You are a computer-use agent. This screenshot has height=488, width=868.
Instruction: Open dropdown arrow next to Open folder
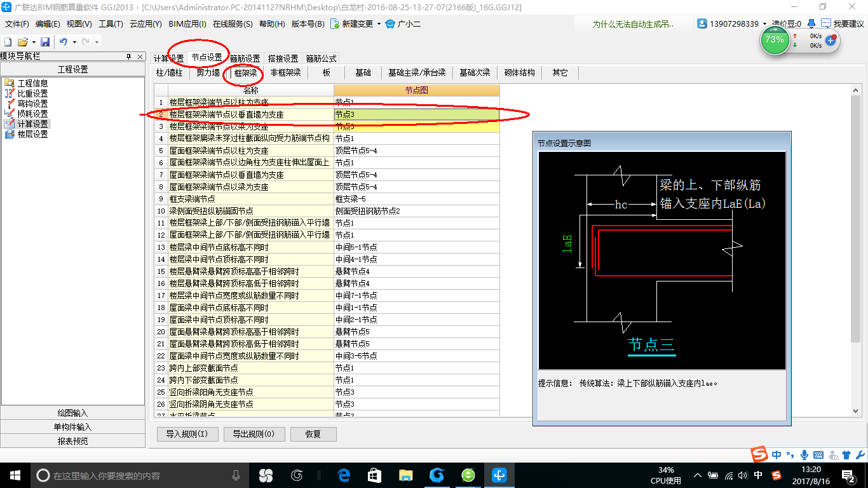tap(33, 41)
